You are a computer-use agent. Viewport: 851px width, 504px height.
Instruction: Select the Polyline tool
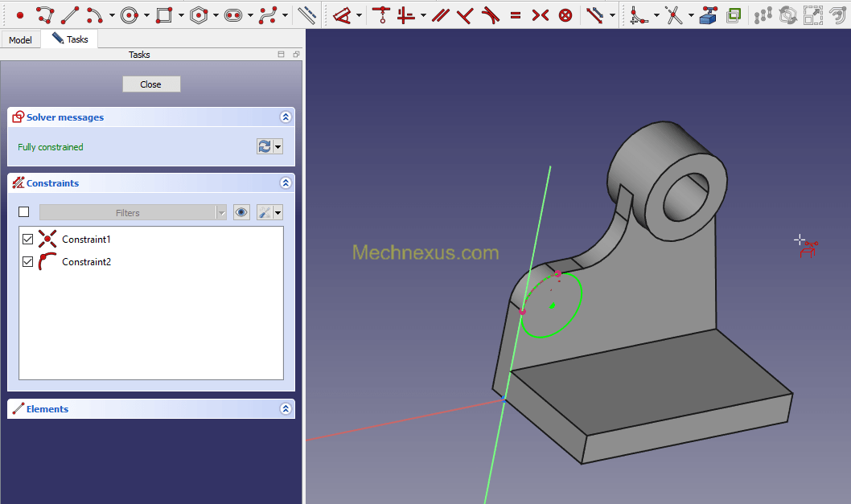tap(45, 14)
